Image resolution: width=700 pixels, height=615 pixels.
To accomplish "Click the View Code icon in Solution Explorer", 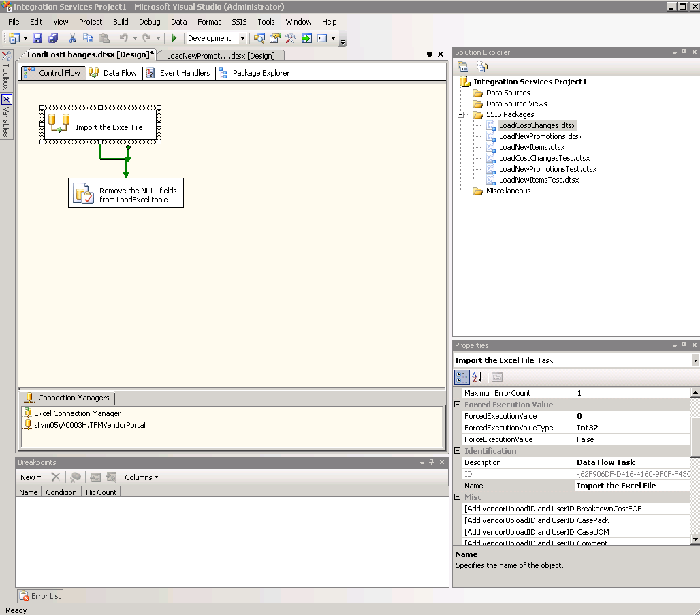I will (481, 67).
